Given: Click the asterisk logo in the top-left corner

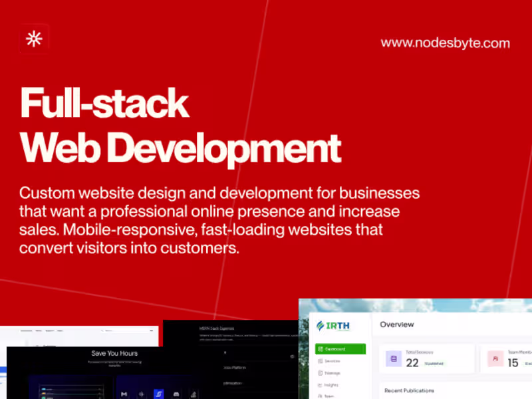Looking at the screenshot, I should [33, 39].
